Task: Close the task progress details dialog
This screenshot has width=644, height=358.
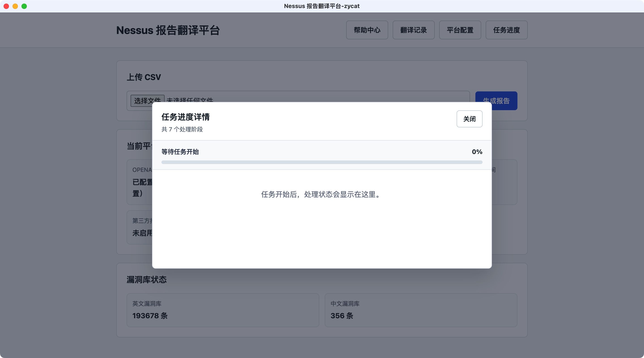Action: 469,119
